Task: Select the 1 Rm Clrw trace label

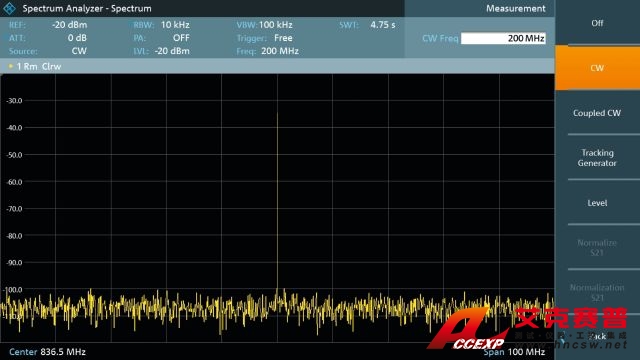Action: [x=39, y=67]
